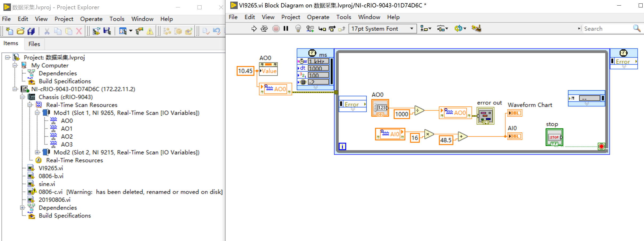Click the Step Over debugging icon
Viewport: 644px width, 241px height.
tap(331, 28)
